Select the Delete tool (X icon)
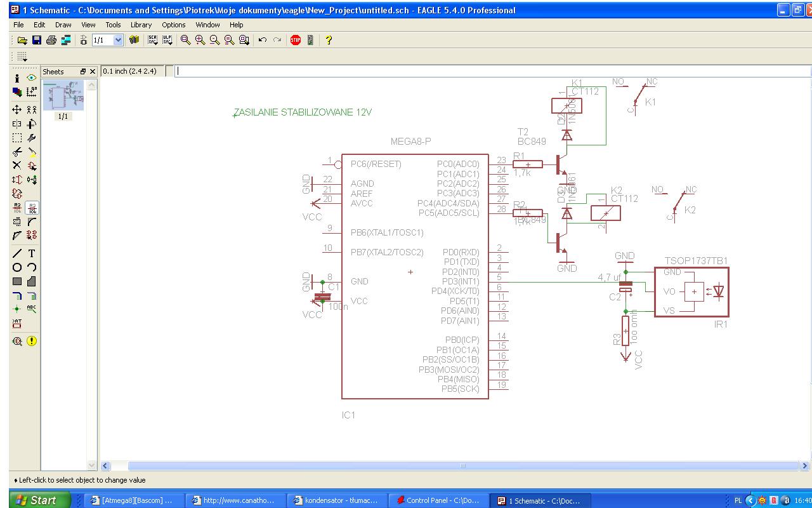 [x=17, y=166]
